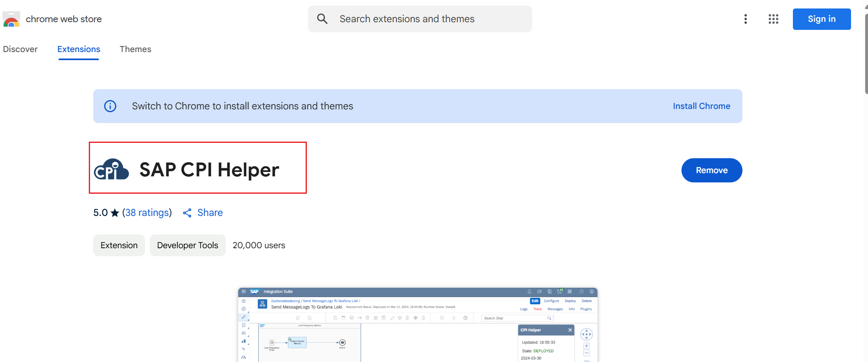This screenshot has height=362, width=868.
Task: Open the Google apps grid launcher
Action: tap(773, 19)
